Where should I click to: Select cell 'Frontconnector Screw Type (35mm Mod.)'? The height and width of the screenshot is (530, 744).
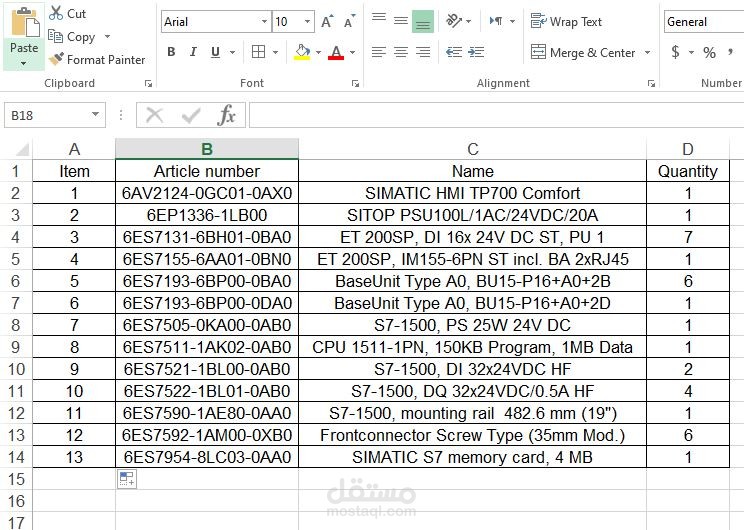point(473,435)
